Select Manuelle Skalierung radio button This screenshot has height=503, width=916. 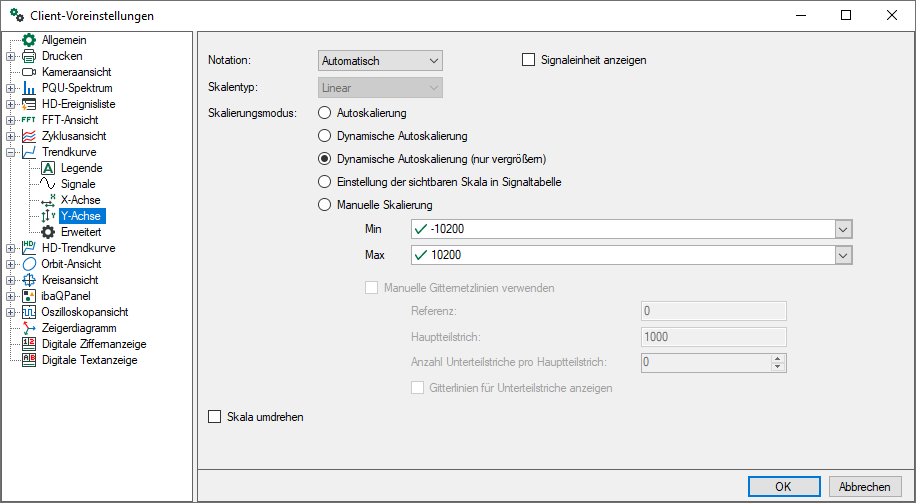(323, 205)
